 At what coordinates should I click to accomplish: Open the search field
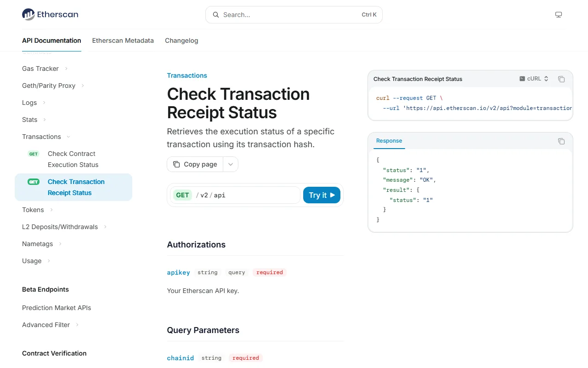click(x=294, y=15)
